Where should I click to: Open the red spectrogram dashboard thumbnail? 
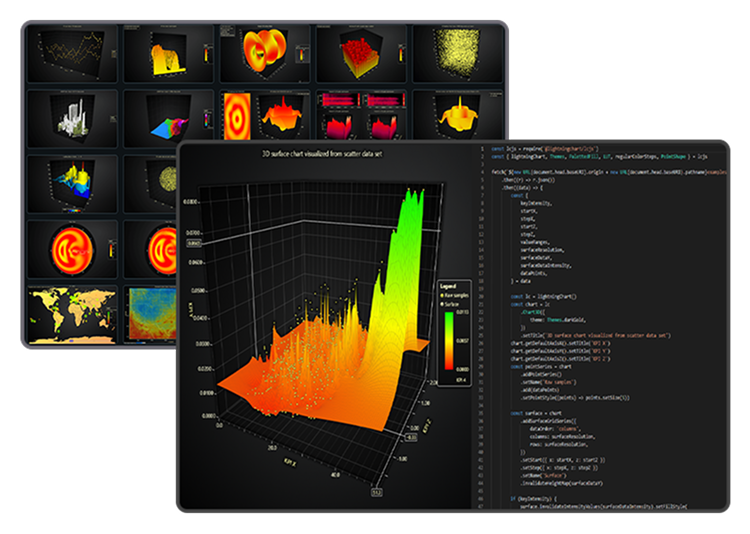click(361, 115)
